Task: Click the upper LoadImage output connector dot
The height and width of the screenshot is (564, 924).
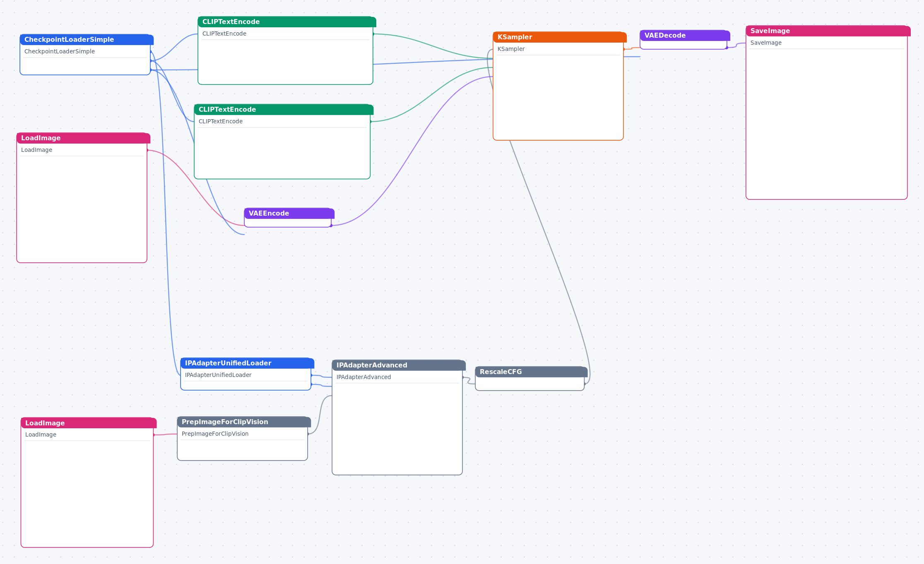Action: (x=147, y=150)
